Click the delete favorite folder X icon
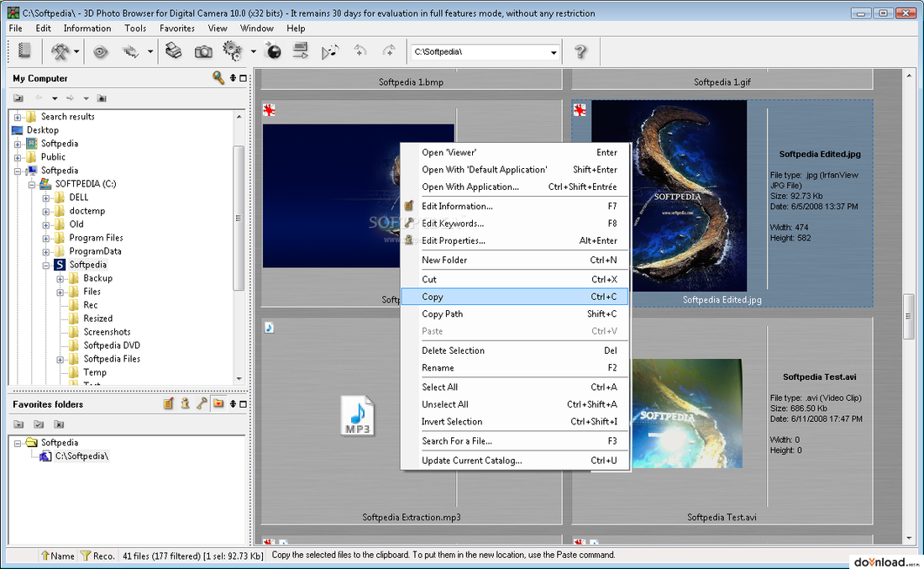This screenshot has width=924, height=569. pos(58,424)
